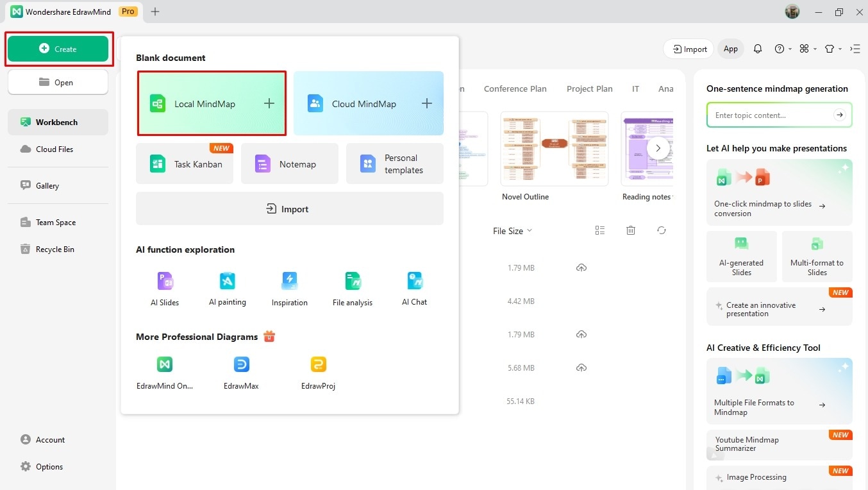Open the help question-mark dropdown
The height and width of the screenshot is (490, 868).
tap(783, 49)
